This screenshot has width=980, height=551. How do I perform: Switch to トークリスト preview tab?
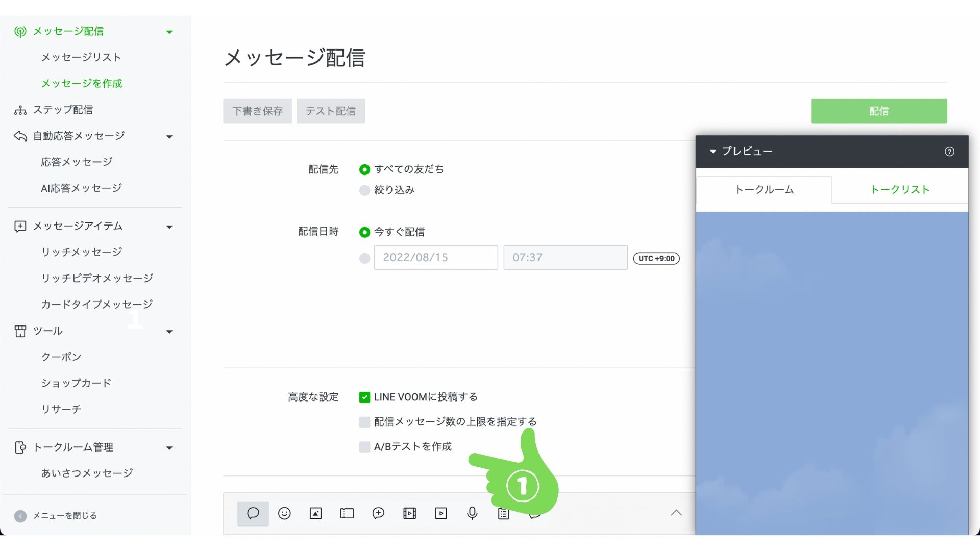pyautogui.click(x=899, y=190)
